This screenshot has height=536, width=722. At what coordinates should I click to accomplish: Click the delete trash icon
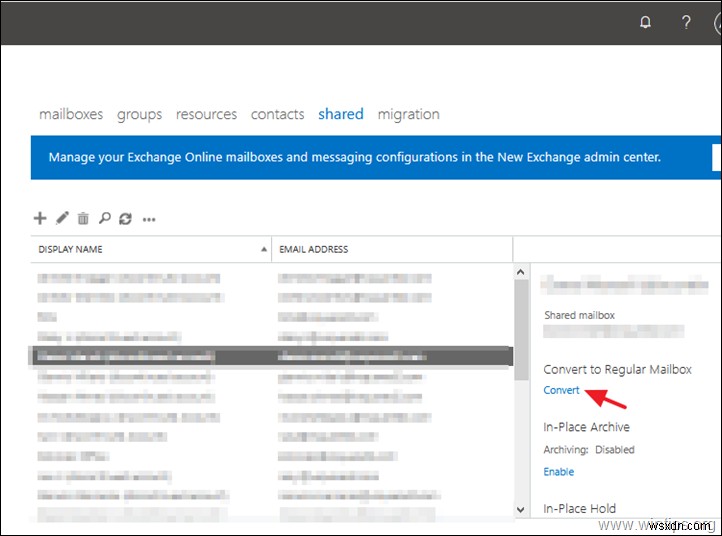click(83, 218)
